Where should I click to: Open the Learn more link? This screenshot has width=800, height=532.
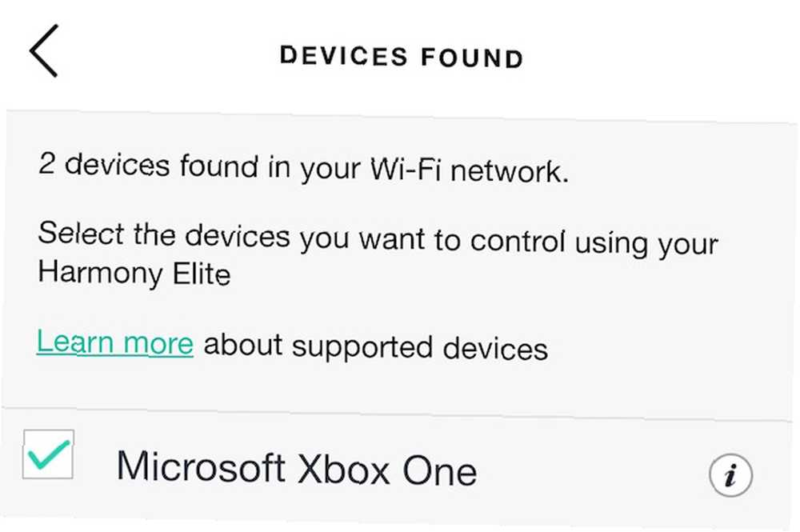pyautogui.click(x=115, y=342)
